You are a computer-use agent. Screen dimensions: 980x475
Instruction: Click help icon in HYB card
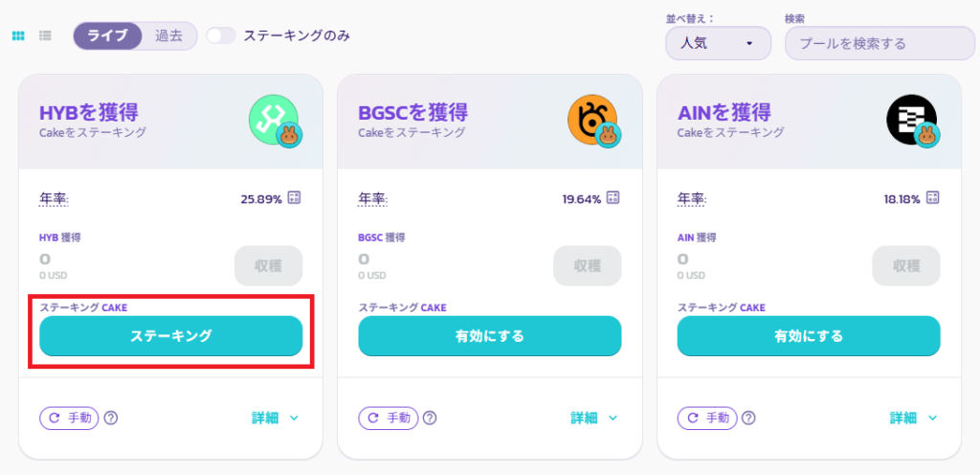coord(111,418)
